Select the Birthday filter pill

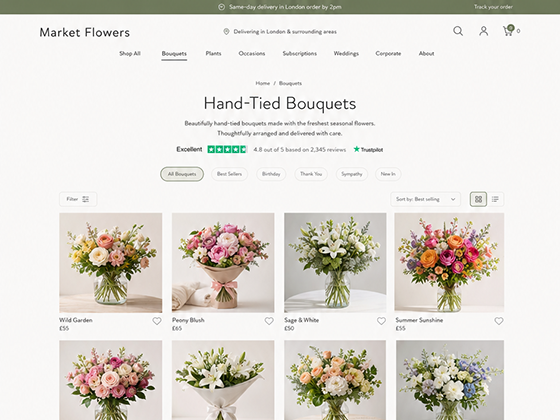(271, 174)
